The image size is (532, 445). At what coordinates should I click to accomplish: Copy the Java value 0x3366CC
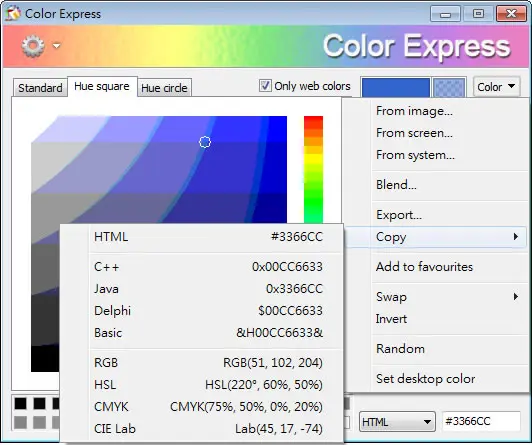pos(202,289)
